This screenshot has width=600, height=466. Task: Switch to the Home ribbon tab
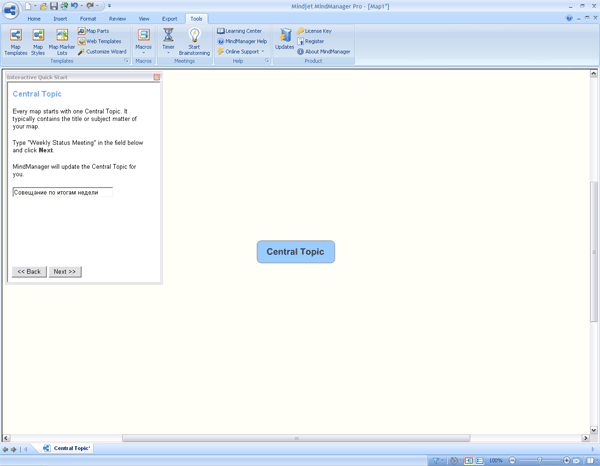click(x=34, y=19)
